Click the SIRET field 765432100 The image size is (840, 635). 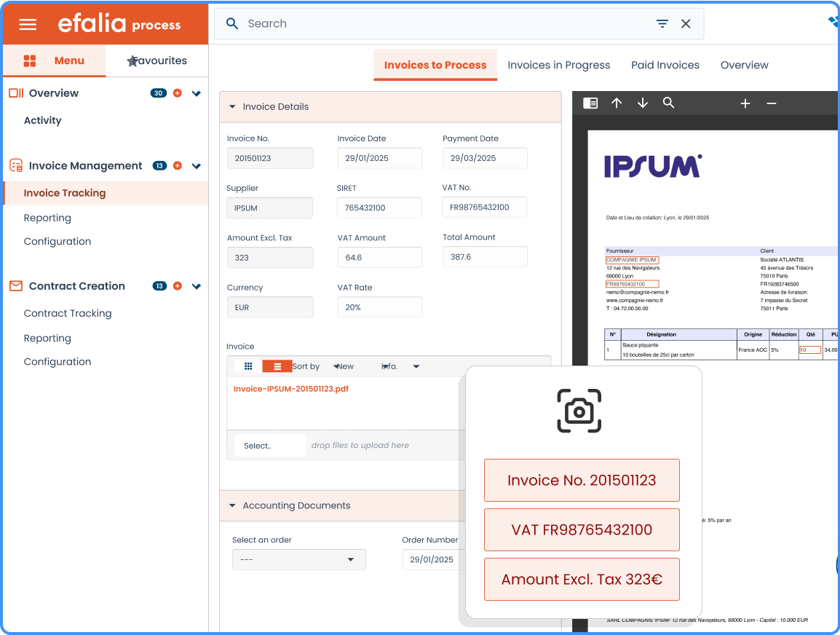(x=379, y=208)
